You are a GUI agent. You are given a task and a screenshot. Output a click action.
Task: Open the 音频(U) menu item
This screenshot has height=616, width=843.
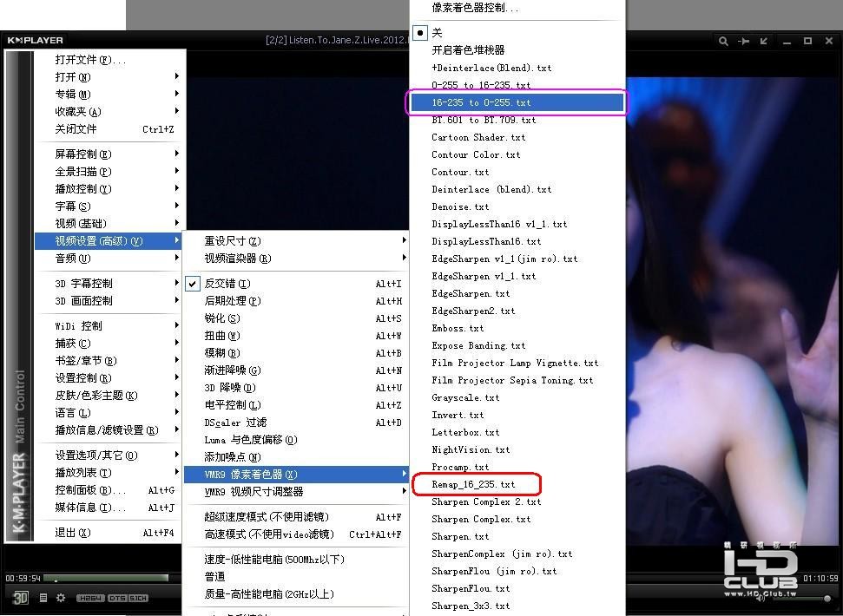pos(110,259)
